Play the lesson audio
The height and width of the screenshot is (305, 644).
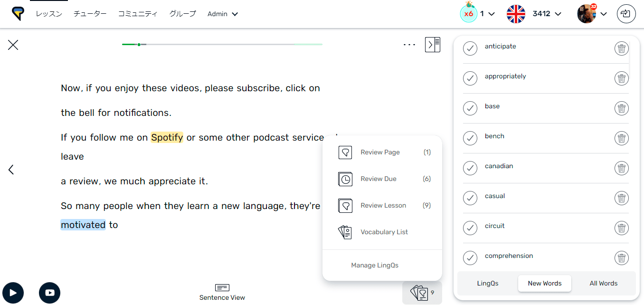[x=13, y=293]
